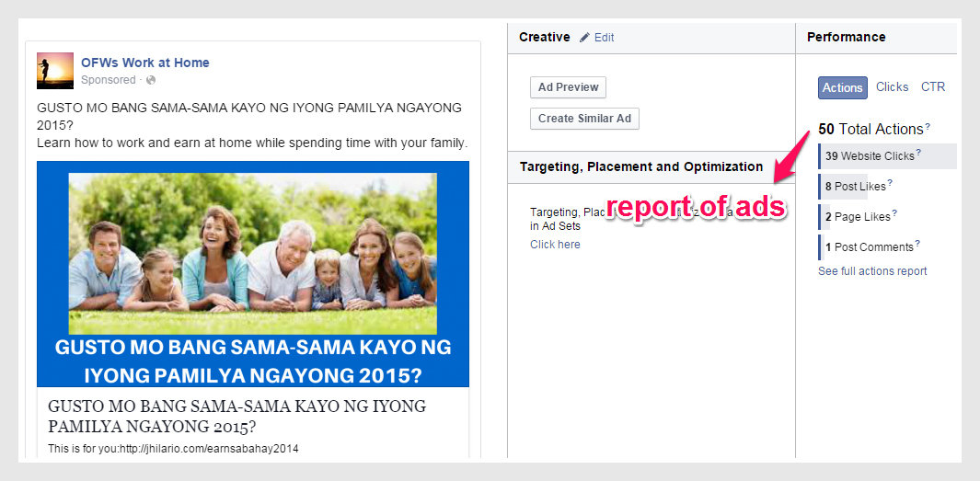Open the See full actions report link
Screen dimensions: 980x481
872,271
